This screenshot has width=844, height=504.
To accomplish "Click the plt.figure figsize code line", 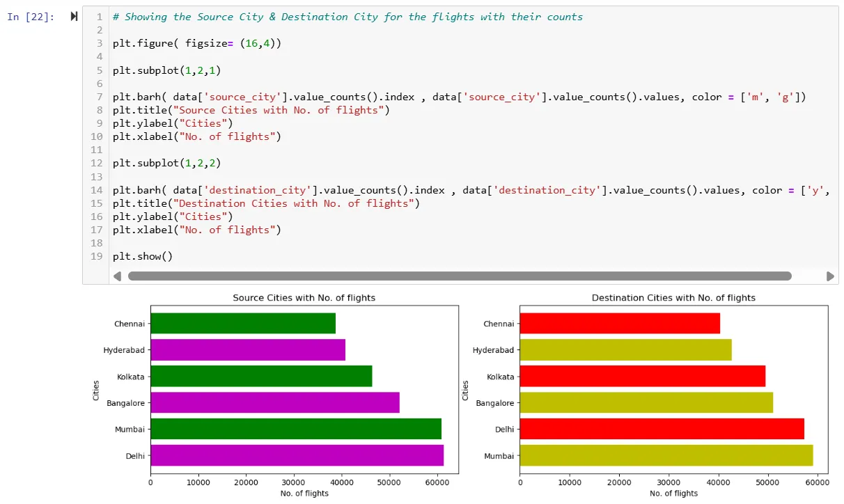I will pyautogui.click(x=197, y=43).
